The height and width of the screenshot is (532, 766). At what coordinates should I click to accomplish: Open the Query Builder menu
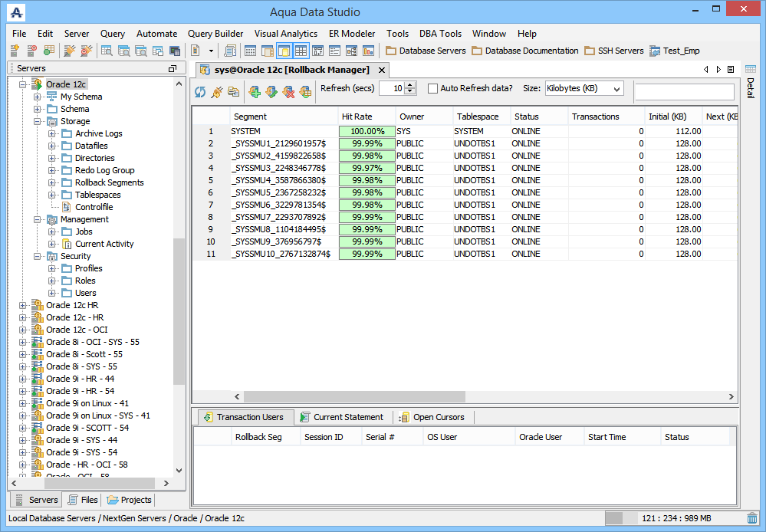click(215, 34)
